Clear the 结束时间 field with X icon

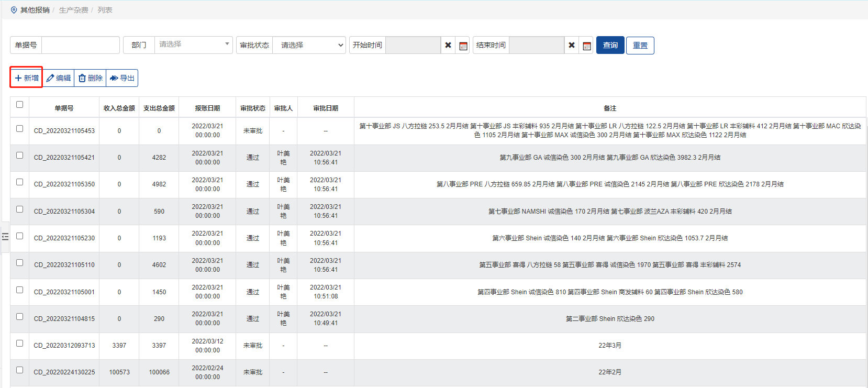point(572,46)
